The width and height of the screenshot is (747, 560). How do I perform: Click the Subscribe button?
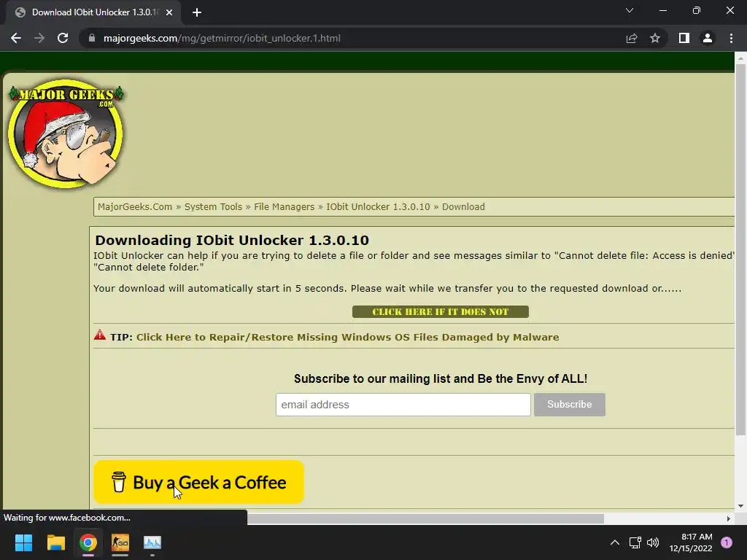(x=569, y=404)
